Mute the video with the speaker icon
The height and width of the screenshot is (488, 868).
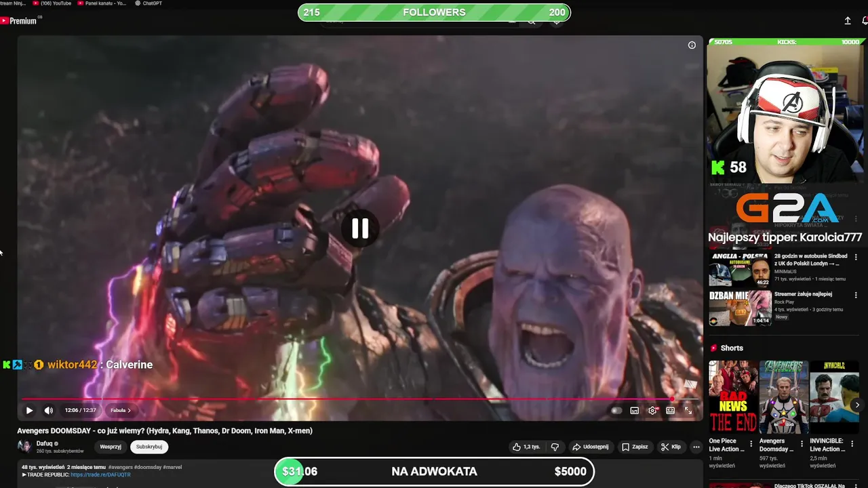49,410
